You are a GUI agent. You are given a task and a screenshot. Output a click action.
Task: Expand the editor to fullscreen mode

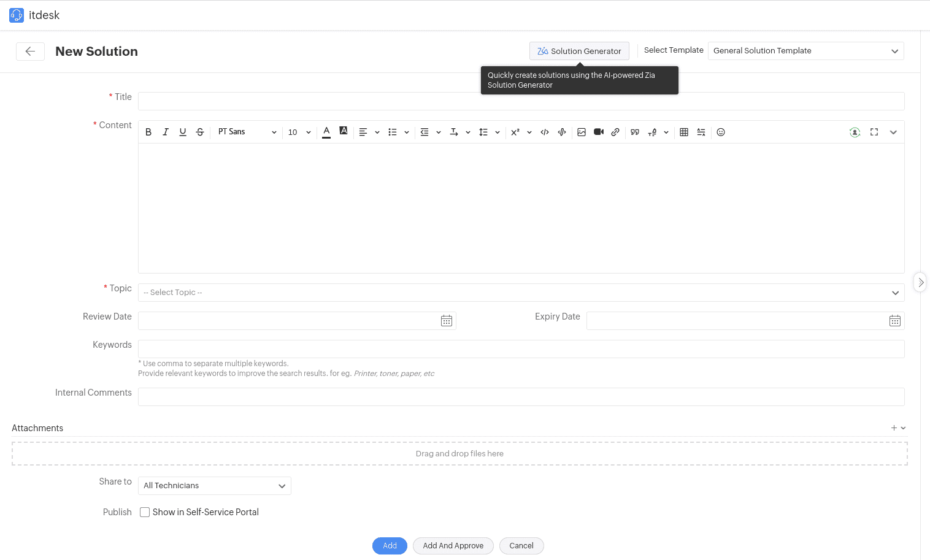tap(874, 132)
